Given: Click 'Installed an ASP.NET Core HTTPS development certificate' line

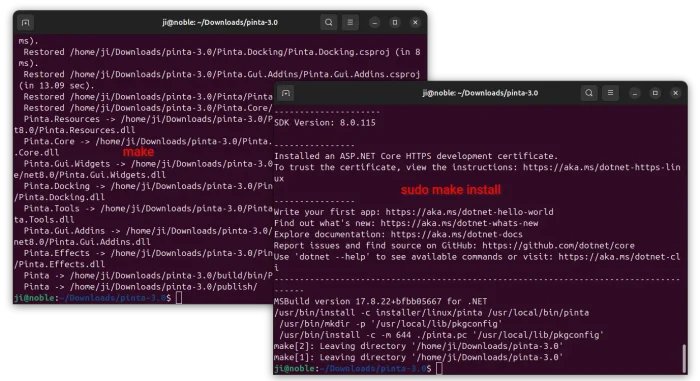Looking at the screenshot, I should click(416, 156).
